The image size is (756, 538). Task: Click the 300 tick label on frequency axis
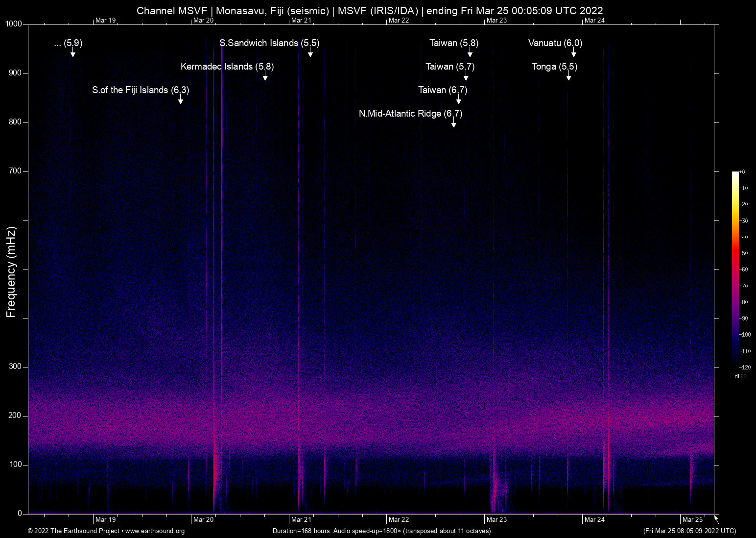point(15,367)
